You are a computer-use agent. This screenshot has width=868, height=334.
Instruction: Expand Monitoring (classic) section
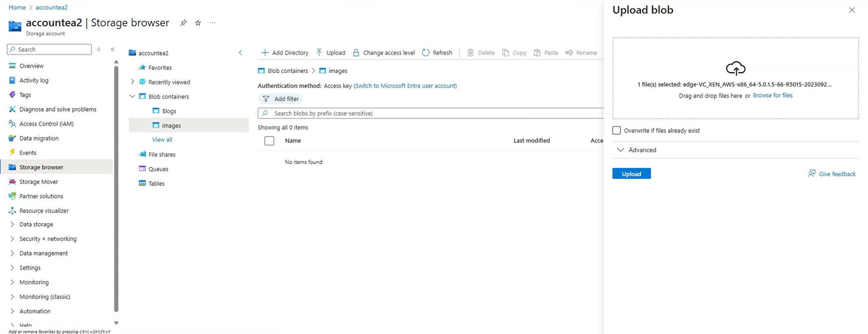point(12,297)
